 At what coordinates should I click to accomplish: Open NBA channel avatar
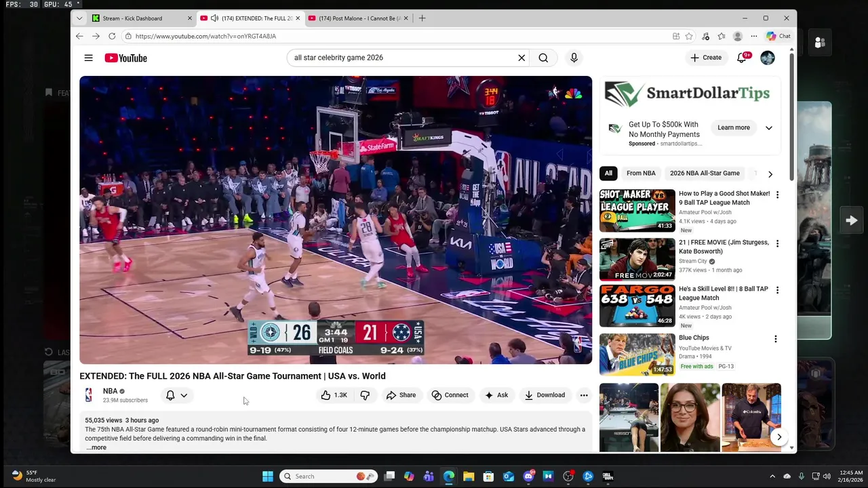[89, 395]
